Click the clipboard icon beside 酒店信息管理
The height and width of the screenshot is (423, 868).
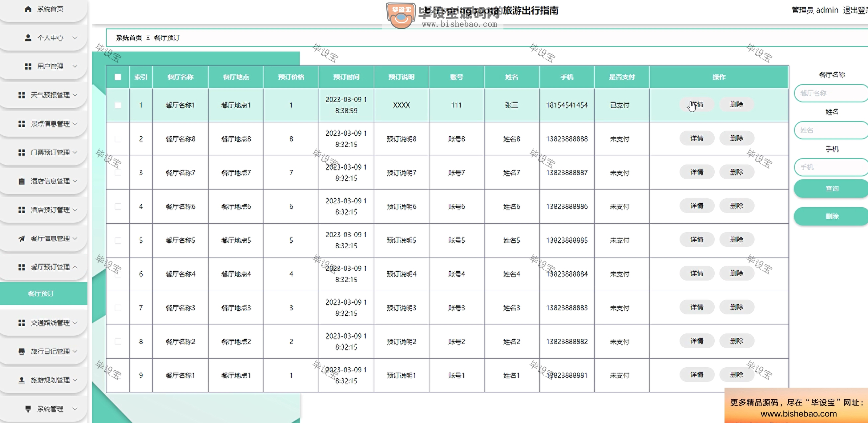click(x=22, y=181)
